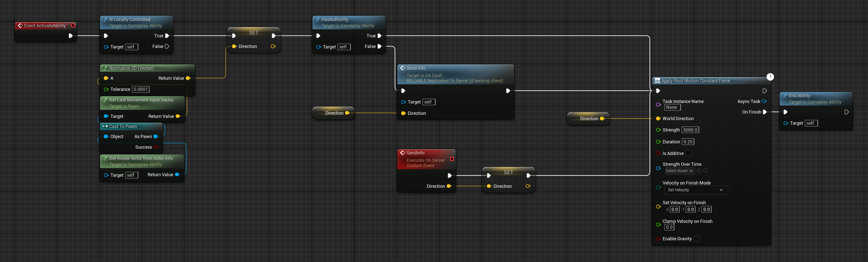Click Is Locally Controlled Target pin

[106, 47]
